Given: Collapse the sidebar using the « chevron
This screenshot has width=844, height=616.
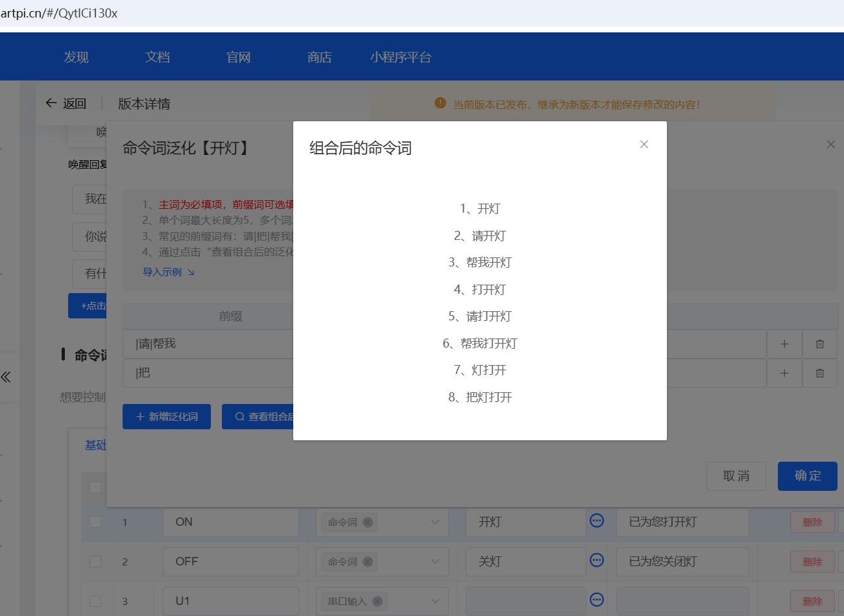Looking at the screenshot, I should pyautogui.click(x=7, y=377).
